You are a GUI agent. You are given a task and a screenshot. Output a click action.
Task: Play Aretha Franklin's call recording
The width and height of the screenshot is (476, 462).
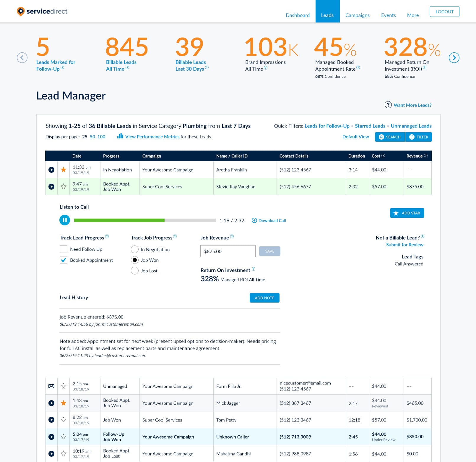point(51,170)
